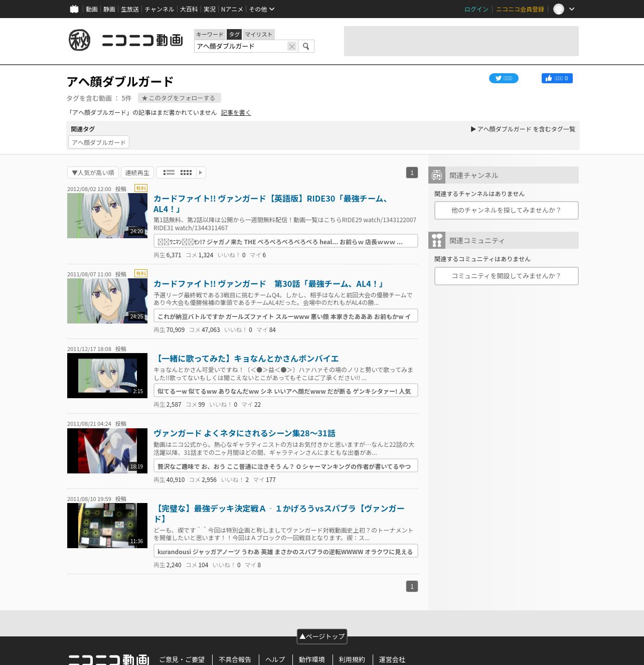The height and width of the screenshot is (665, 644).
Task: Open the よくネタにされるシーン集28〜31話 title
Action: 244,433
